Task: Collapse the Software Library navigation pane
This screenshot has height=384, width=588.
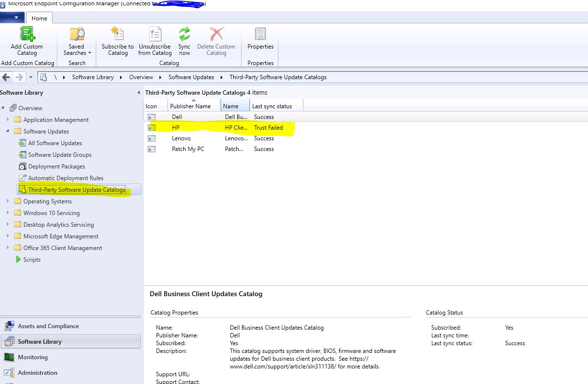Action: [139, 92]
